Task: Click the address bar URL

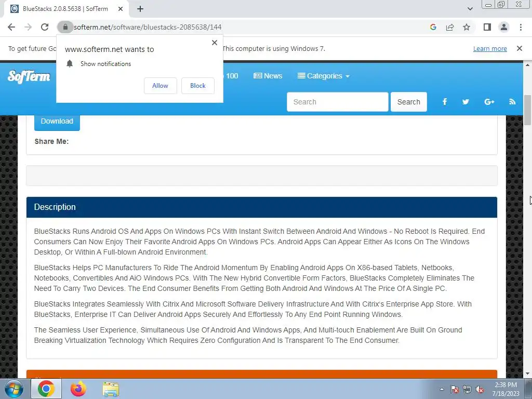Action: [x=148, y=27]
